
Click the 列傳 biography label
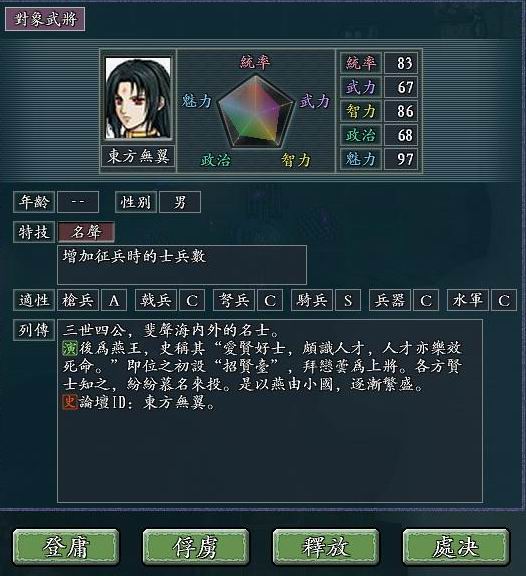coord(34,330)
